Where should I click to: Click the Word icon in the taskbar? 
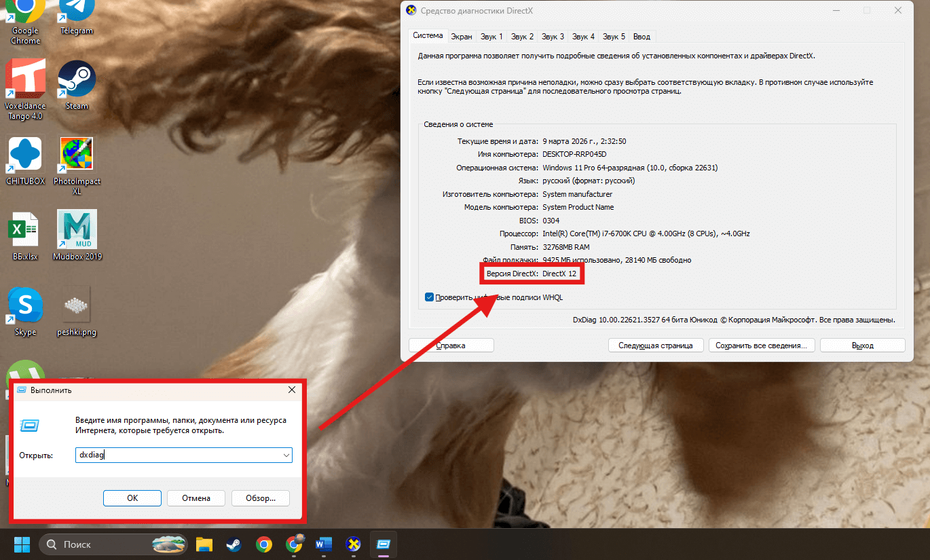[323, 544]
